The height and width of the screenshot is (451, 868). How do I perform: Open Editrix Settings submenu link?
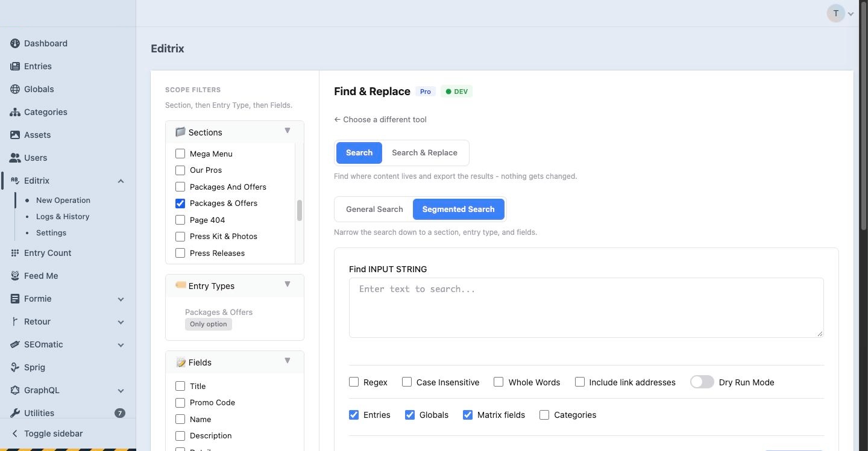point(51,232)
